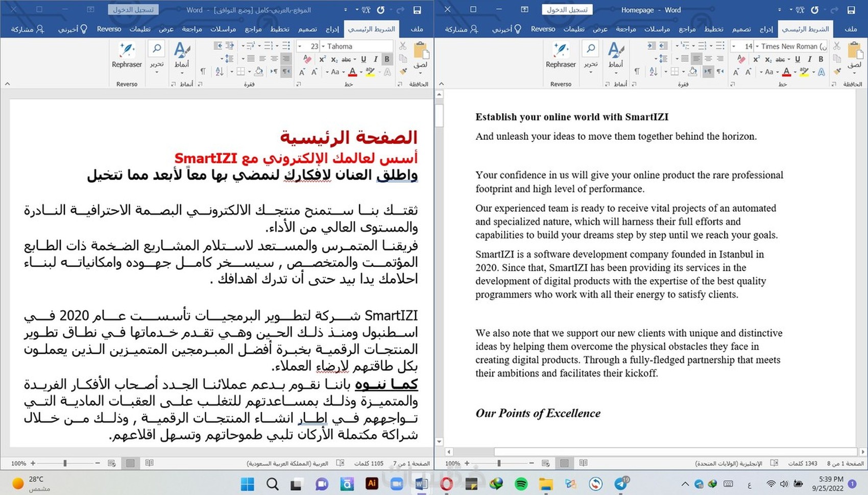Open Spotify from the taskbar
868x495 pixels.
tap(521, 483)
